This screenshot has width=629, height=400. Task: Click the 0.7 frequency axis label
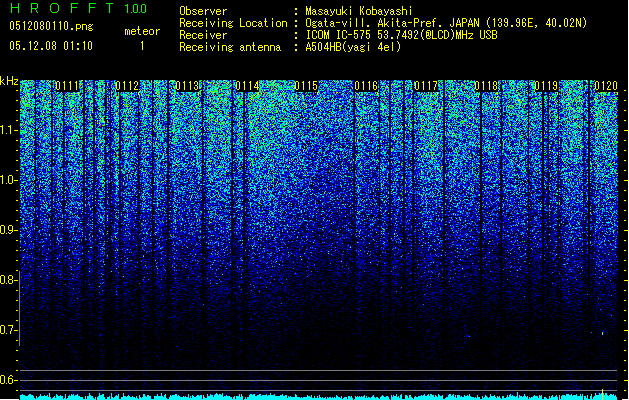(x=8, y=330)
